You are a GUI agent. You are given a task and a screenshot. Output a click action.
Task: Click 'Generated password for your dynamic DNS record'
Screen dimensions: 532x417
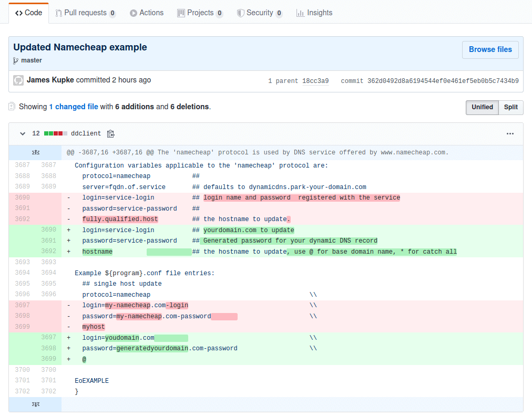(290, 241)
